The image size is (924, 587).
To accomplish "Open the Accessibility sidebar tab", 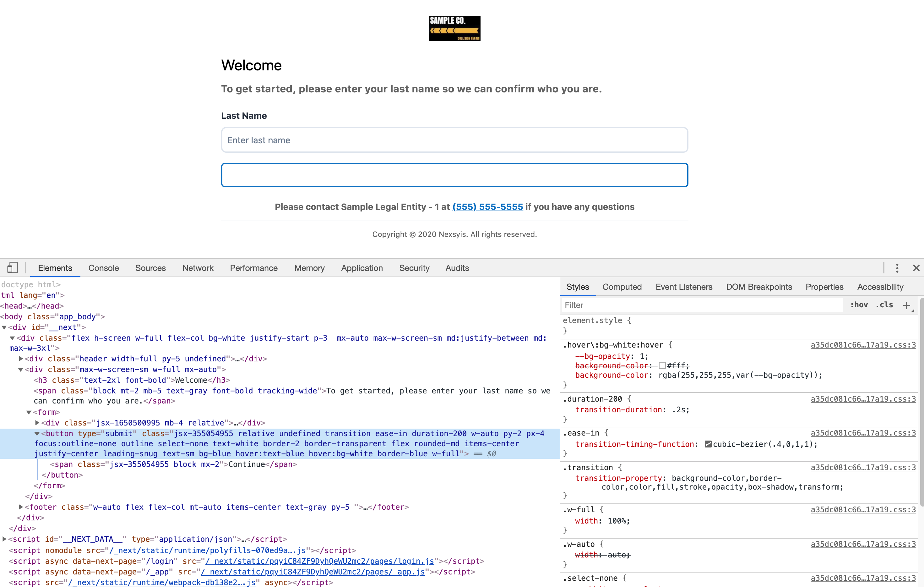I will tap(880, 287).
